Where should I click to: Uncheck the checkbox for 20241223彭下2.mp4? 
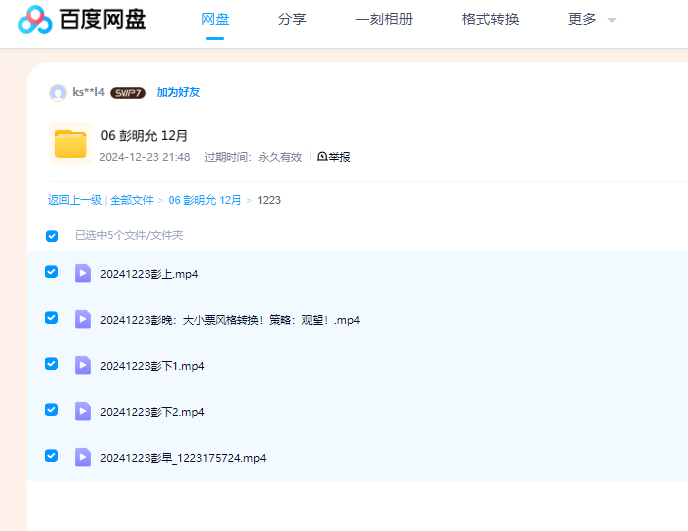click(51, 410)
